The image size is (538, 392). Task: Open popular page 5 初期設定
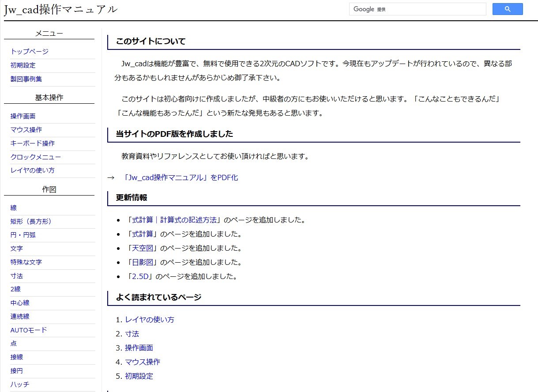(x=139, y=376)
